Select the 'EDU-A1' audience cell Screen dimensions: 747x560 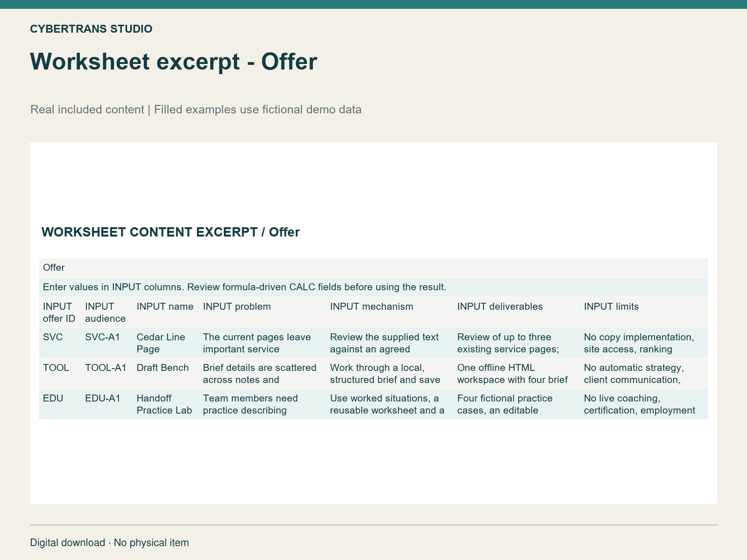tap(107, 404)
